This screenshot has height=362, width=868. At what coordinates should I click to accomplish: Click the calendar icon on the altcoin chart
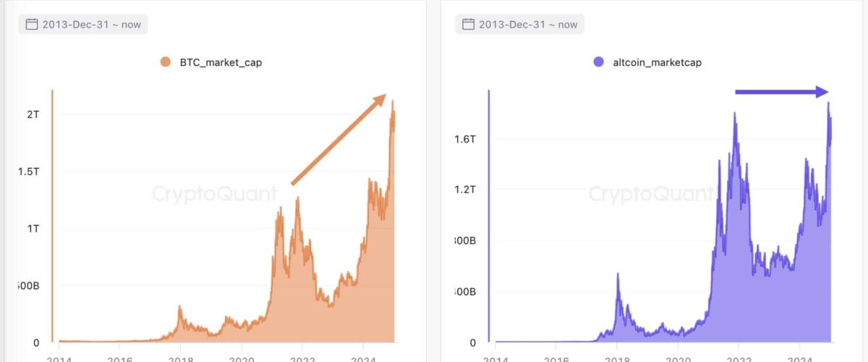click(468, 25)
